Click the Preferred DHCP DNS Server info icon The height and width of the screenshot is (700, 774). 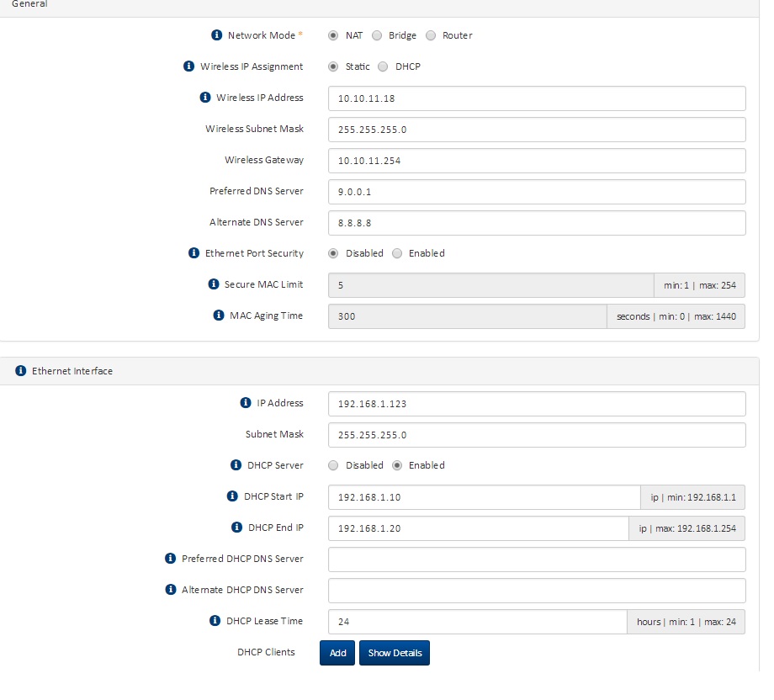pyautogui.click(x=170, y=559)
